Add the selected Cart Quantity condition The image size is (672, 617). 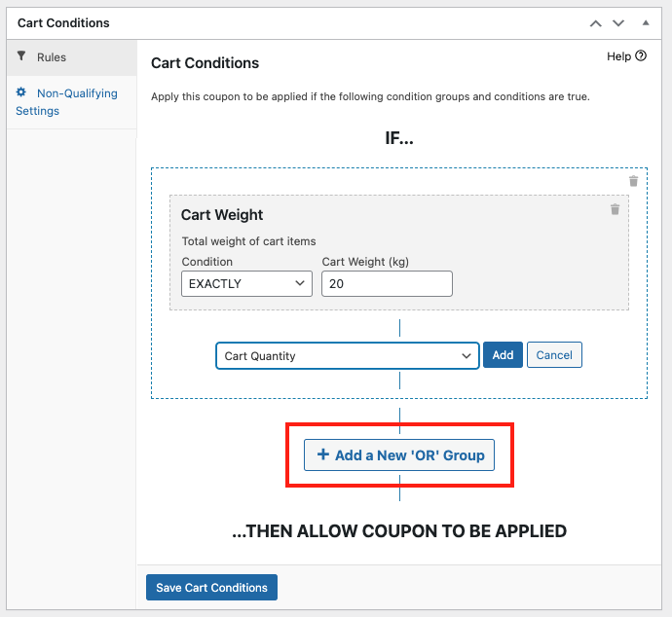coord(503,354)
